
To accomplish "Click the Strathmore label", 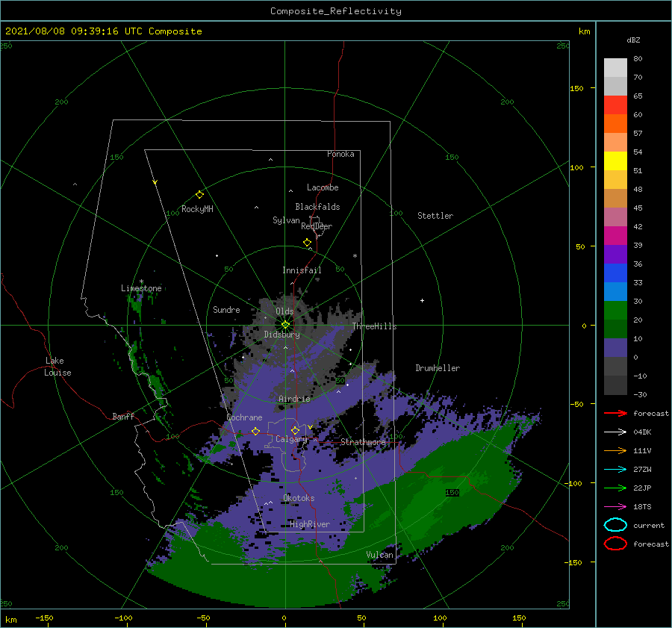I will pos(364,442).
